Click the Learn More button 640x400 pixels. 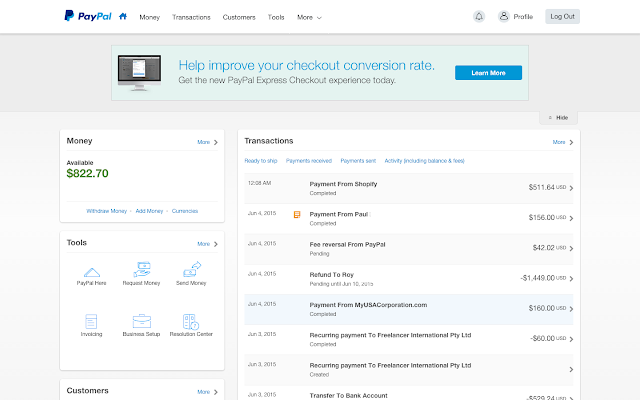coord(488,73)
